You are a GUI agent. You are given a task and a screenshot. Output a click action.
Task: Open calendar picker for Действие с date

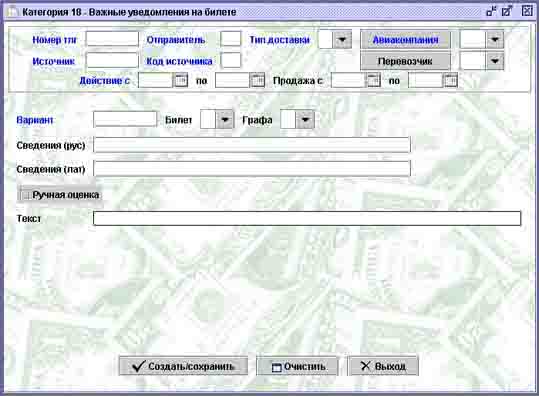tap(181, 80)
